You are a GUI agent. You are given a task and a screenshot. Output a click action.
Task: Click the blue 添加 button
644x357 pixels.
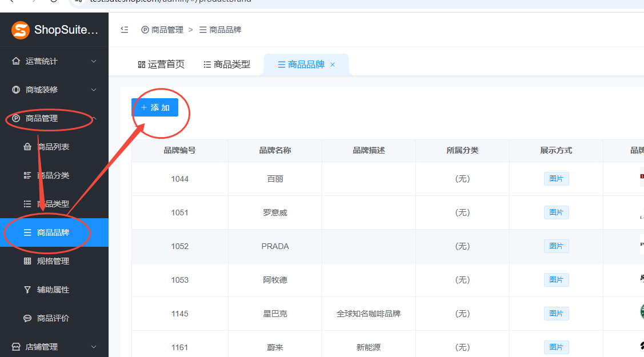155,107
